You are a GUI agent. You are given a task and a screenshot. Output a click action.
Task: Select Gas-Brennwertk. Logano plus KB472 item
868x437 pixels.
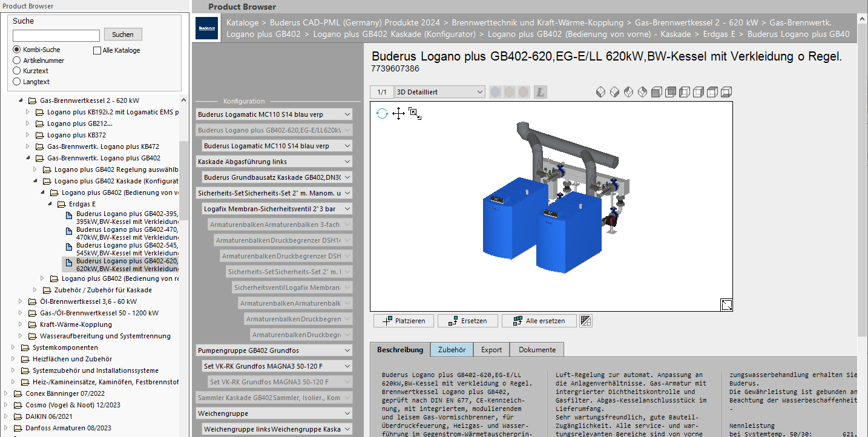(x=103, y=146)
